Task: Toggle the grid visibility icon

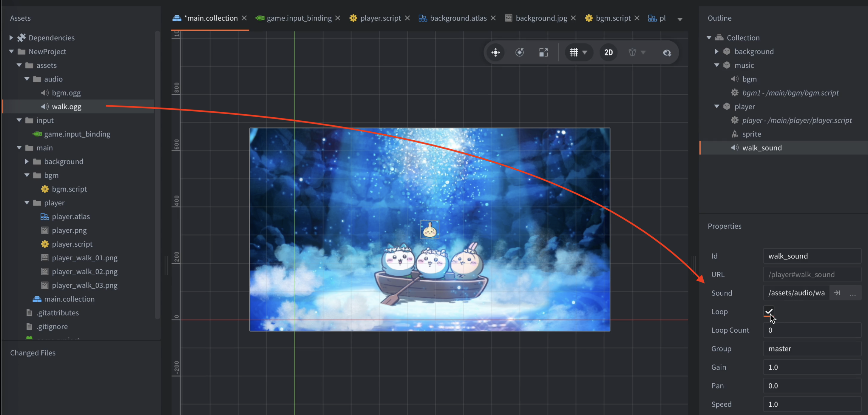Action: 574,52
